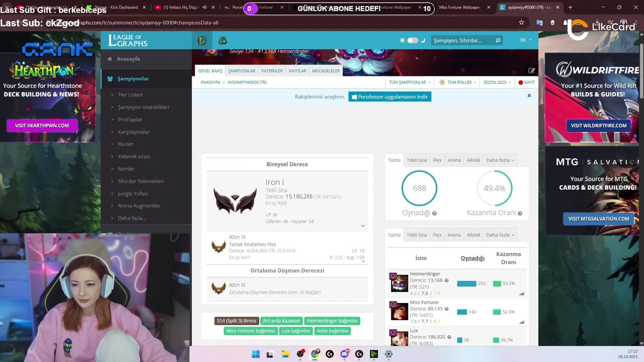The height and width of the screenshot is (362, 644).
Task: Switch to the MÜCADELELER tab
Action: click(x=326, y=71)
